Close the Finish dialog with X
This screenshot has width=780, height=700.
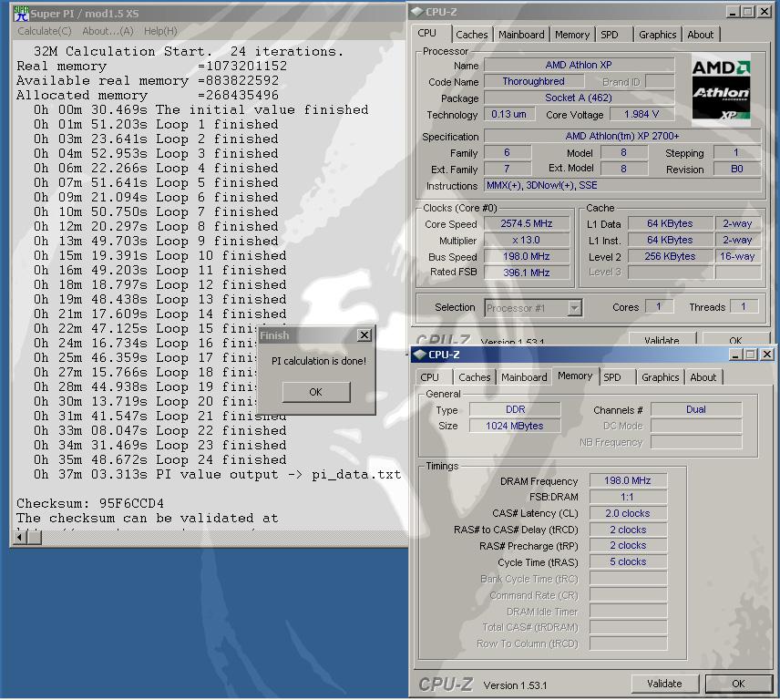click(x=364, y=335)
